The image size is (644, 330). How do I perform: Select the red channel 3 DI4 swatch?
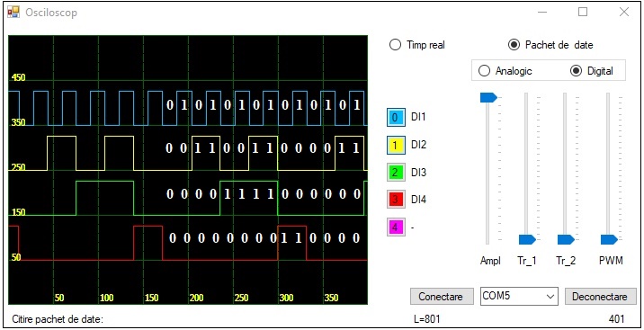[396, 200]
